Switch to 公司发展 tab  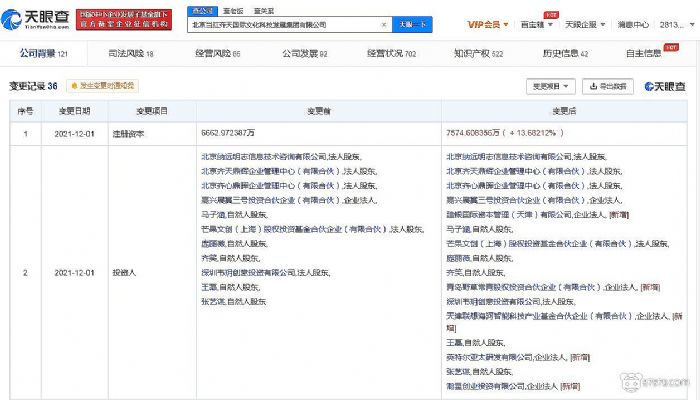(304, 54)
